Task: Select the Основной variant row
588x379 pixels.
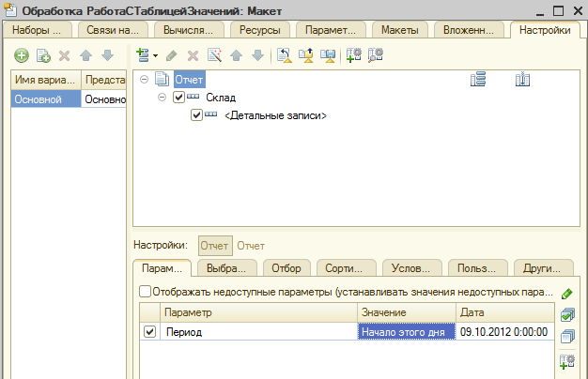Action: click(x=46, y=99)
